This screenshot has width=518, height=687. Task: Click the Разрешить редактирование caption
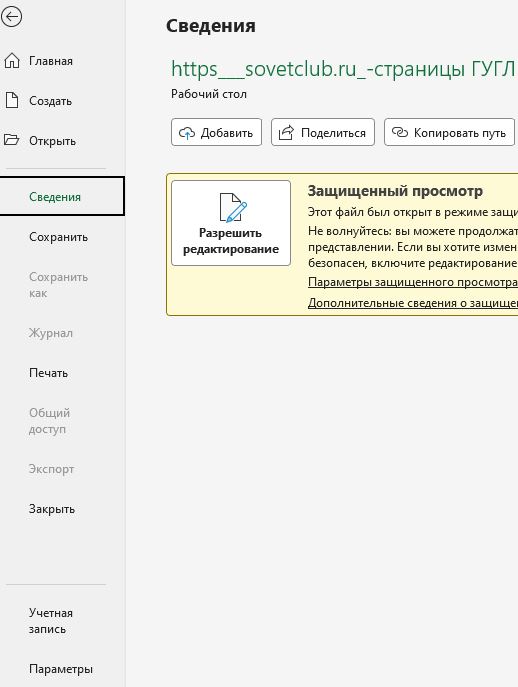point(231,241)
